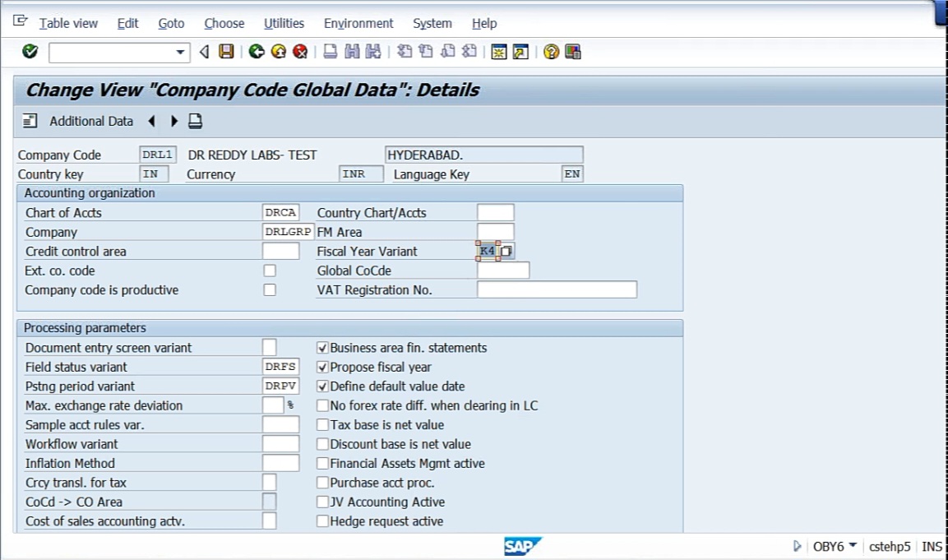Viewport: 948px width, 560px height.
Task: Open the Environment menu
Action: [x=358, y=23]
